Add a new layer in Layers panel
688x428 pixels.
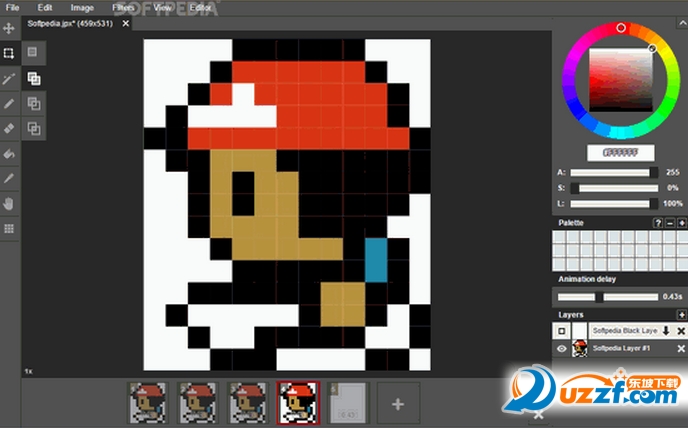pyautogui.click(x=681, y=315)
